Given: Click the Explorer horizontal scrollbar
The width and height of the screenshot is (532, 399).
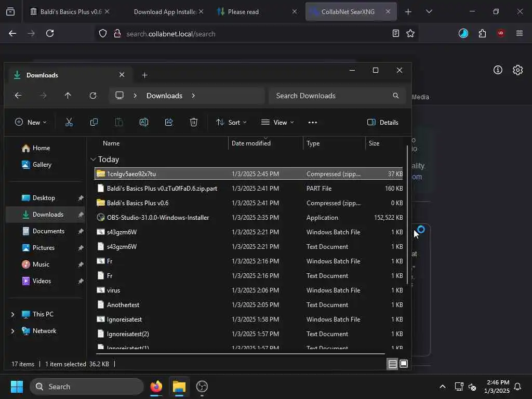Looking at the screenshot, I should (240, 353).
